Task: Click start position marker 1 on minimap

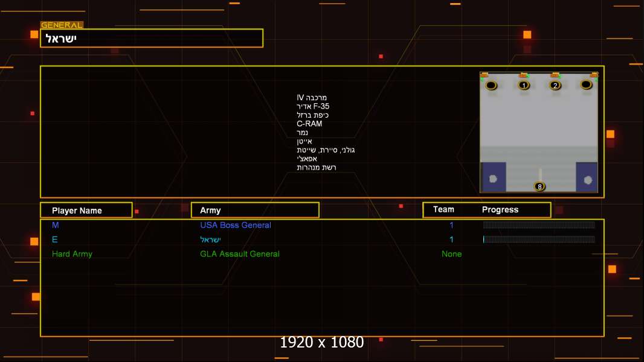Action: pos(524,85)
